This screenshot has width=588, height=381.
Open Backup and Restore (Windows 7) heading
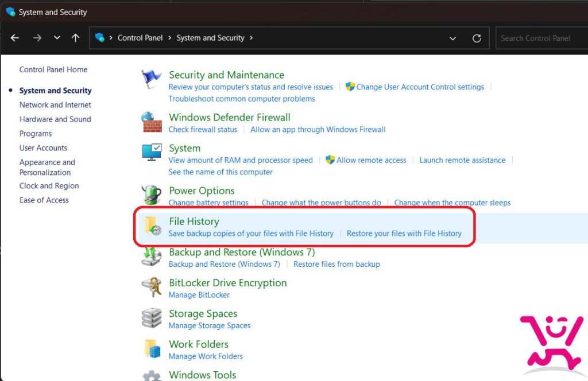[x=242, y=252]
